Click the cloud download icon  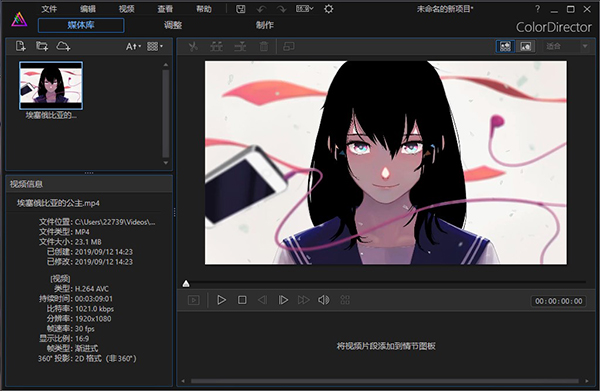coord(63,46)
